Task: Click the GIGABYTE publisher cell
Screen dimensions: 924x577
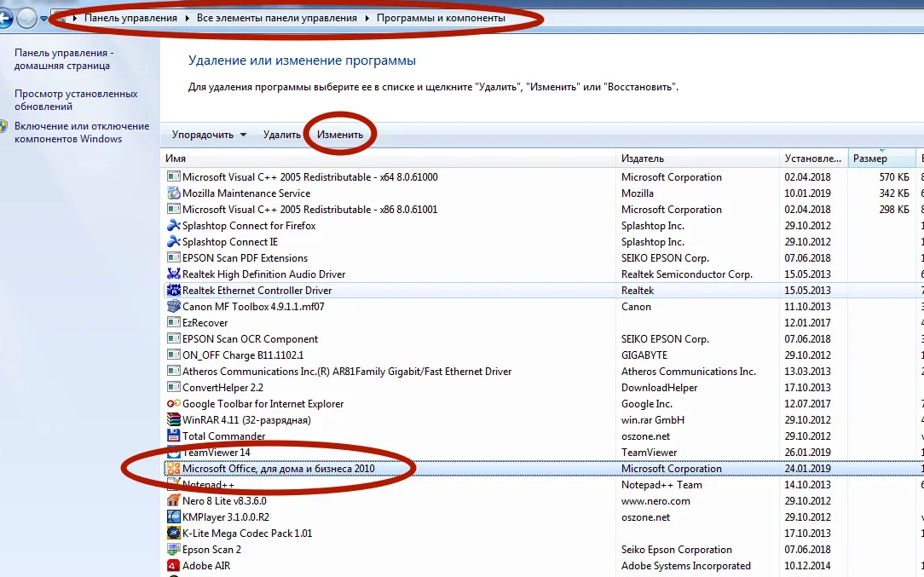Action: (x=644, y=355)
